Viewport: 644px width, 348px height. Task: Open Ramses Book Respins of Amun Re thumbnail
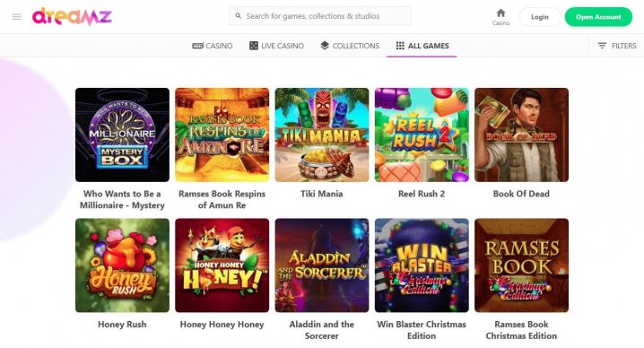pos(222,135)
